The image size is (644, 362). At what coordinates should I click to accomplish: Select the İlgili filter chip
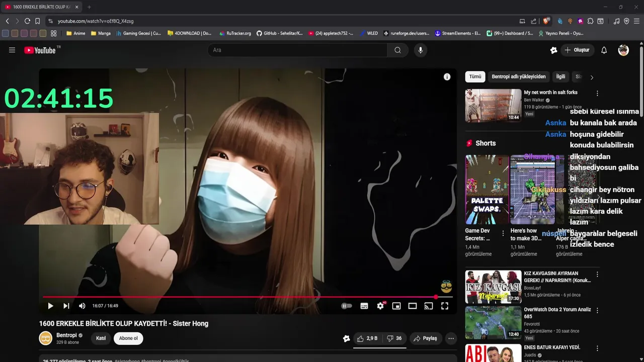click(560, 77)
